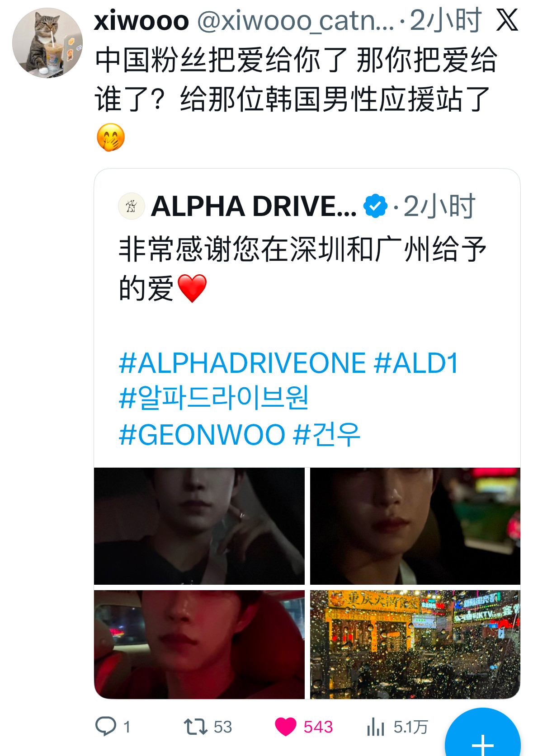Open xiwooo's cat profile picture

tap(47, 43)
